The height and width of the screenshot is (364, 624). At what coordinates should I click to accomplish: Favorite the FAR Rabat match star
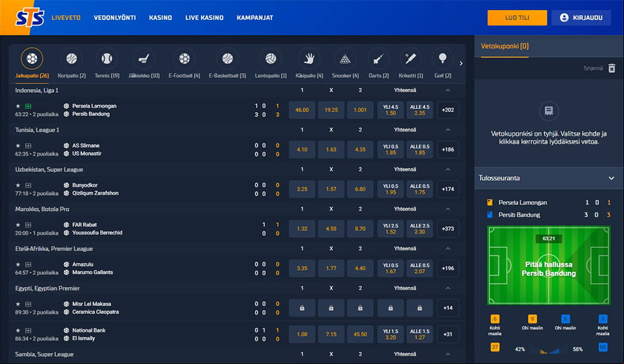tap(18, 225)
